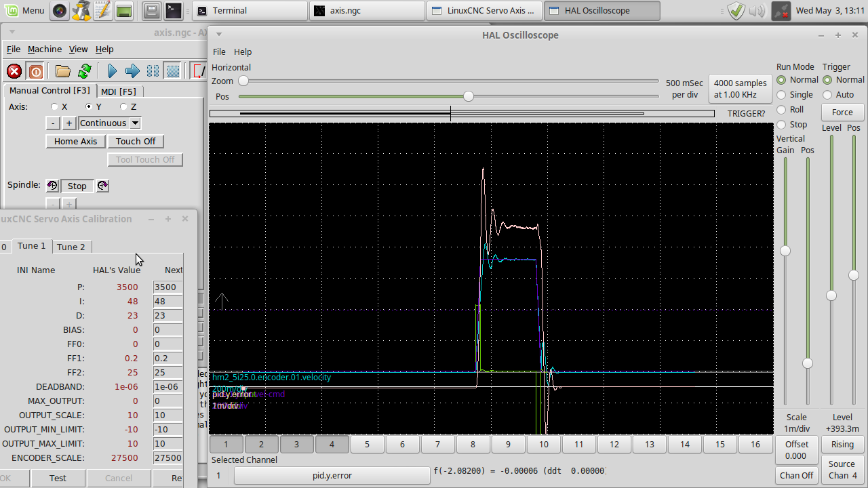Set Run Mode to Stop
Image resolution: width=868 pixels, height=488 pixels.
(781, 125)
